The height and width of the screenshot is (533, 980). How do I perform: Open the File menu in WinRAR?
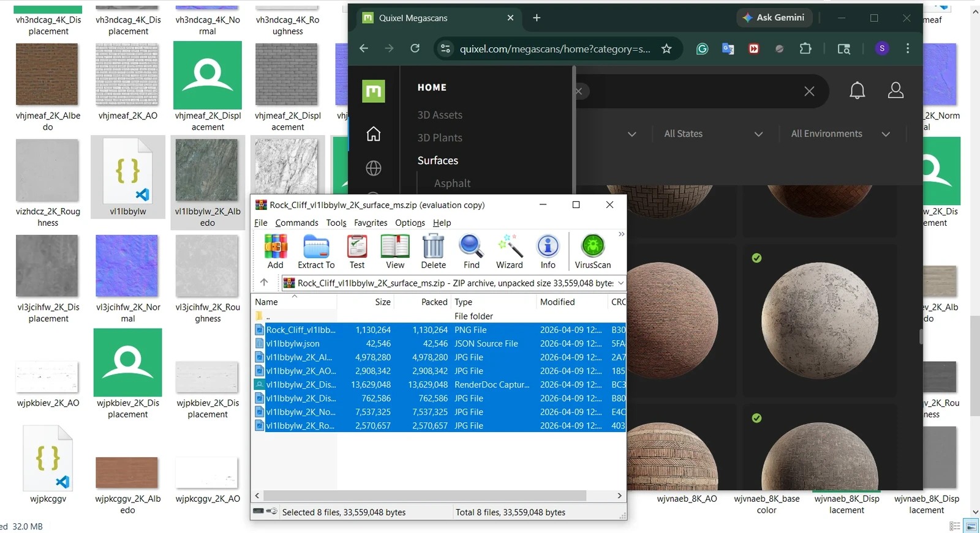[x=261, y=223]
